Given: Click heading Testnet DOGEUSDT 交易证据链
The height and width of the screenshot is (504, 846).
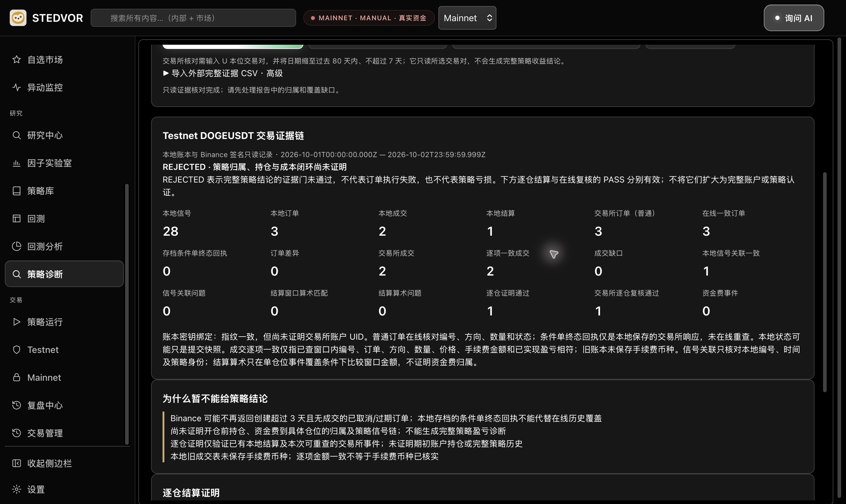Looking at the screenshot, I should pos(233,136).
